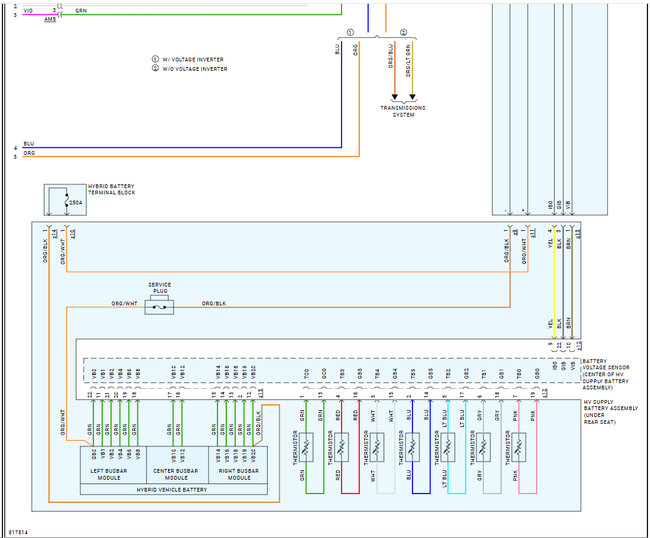This screenshot has height=538, width=650.
Task: Select the 'CENTER BUSBAR MODULE' block
Action: coord(177,465)
